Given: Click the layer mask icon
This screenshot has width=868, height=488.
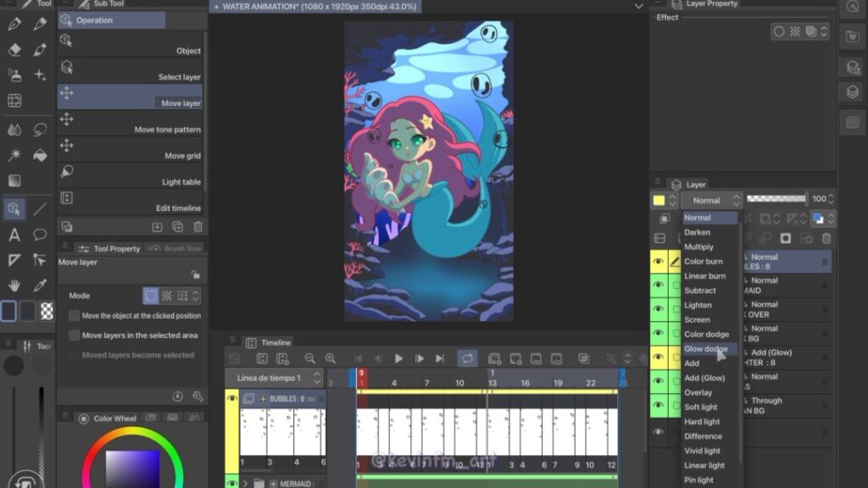Looking at the screenshot, I should coord(786,238).
